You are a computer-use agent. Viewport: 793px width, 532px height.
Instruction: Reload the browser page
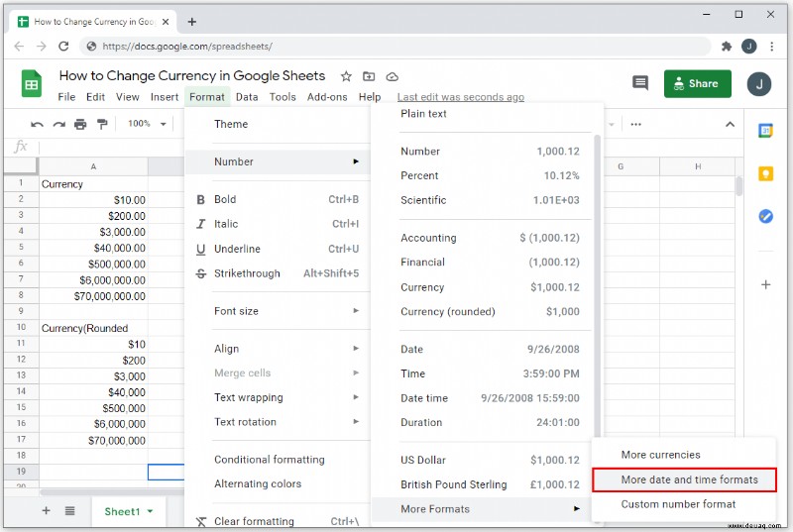63,47
